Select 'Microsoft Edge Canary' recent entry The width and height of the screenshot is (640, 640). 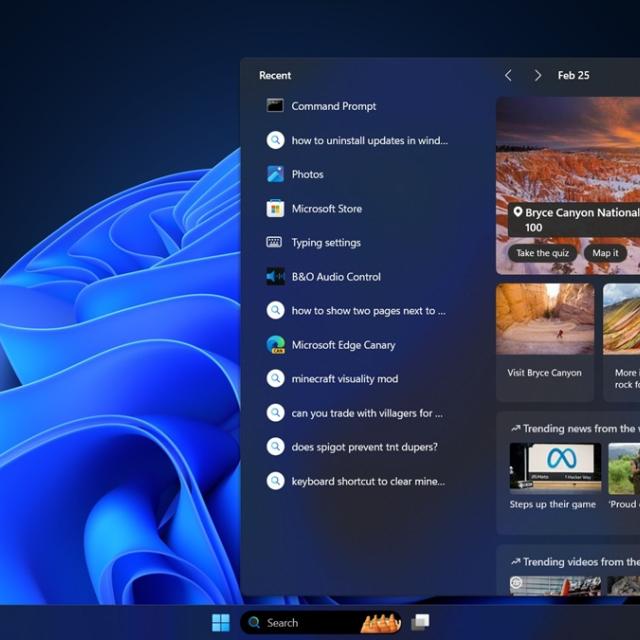point(343,345)
